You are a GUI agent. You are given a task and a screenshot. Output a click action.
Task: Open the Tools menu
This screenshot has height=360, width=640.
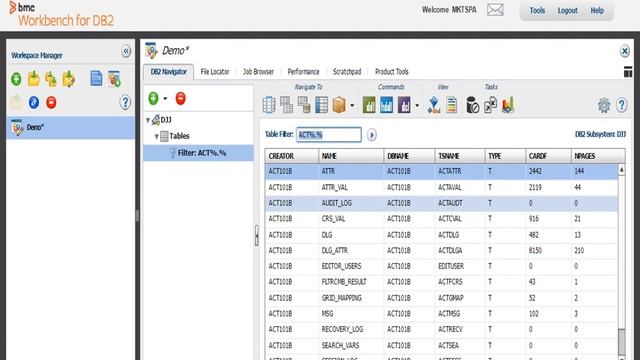537,11
